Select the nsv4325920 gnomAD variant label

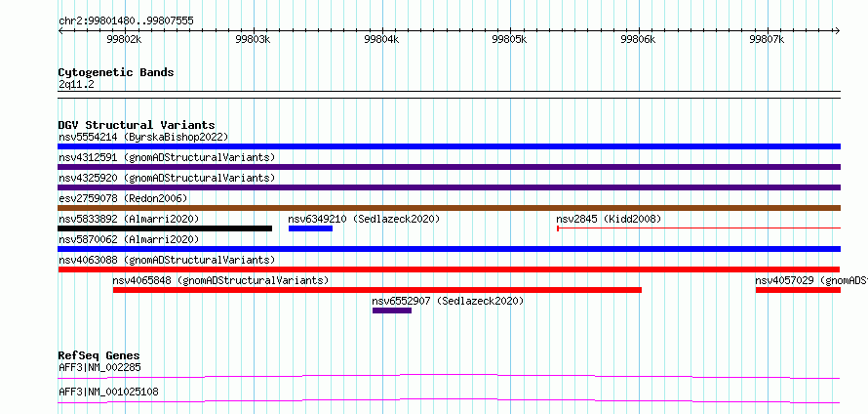pyautogui.click(x=167, y=178)
